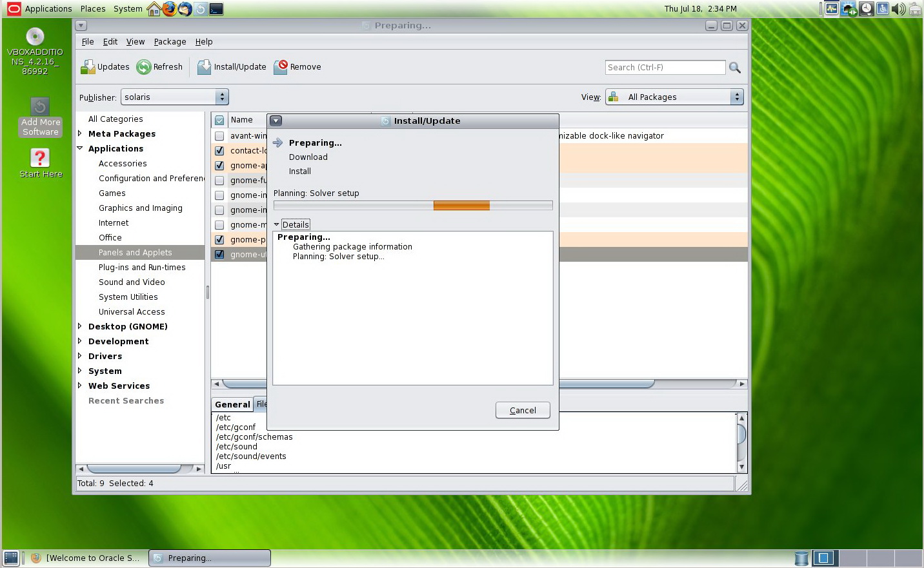
Task: Expand the Development category
Action: 80,341
